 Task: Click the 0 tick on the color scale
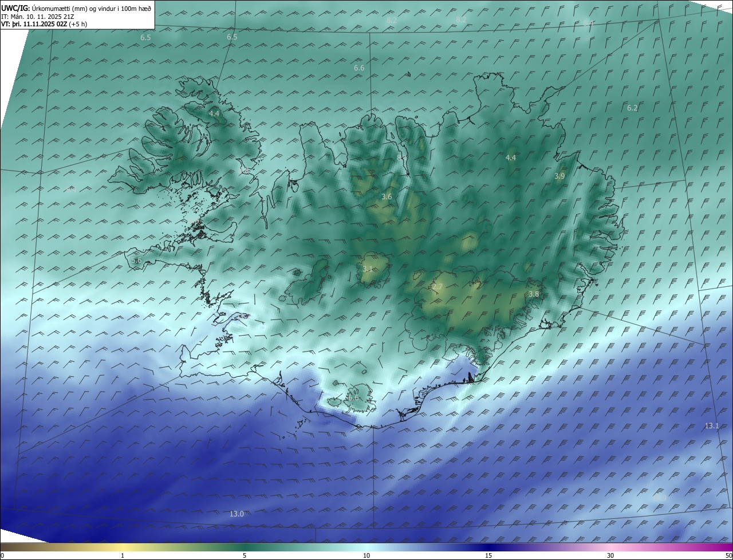[2, 556]
